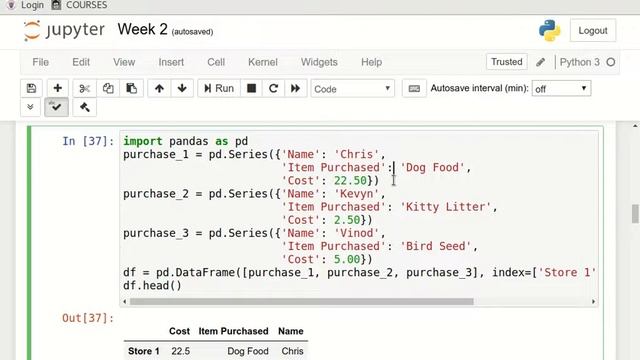Image resolution: width=640 pixels, height=360 pixels.
Task: Open the View menu
Action: coord(124,62)
